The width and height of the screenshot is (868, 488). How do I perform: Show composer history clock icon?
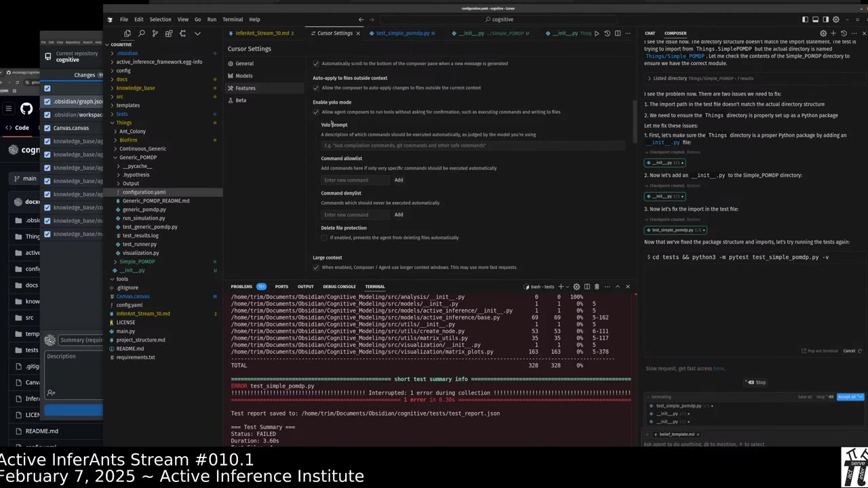pyautogui.click(x=844, y=33)
